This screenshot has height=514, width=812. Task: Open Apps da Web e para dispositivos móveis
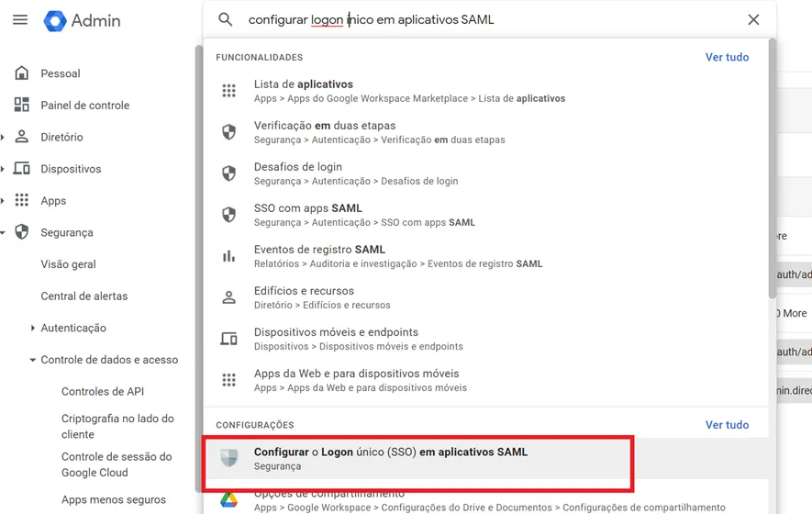click(x=485, y=380)
